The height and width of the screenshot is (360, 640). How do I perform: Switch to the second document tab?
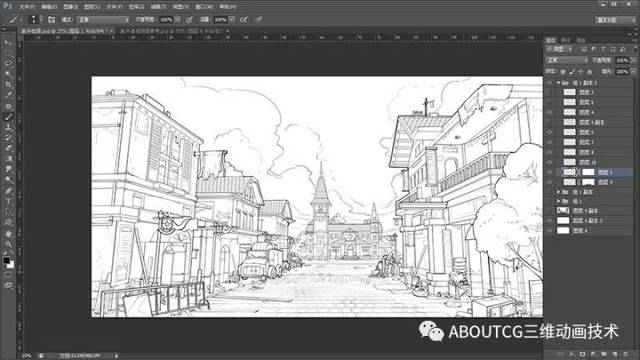172,31
